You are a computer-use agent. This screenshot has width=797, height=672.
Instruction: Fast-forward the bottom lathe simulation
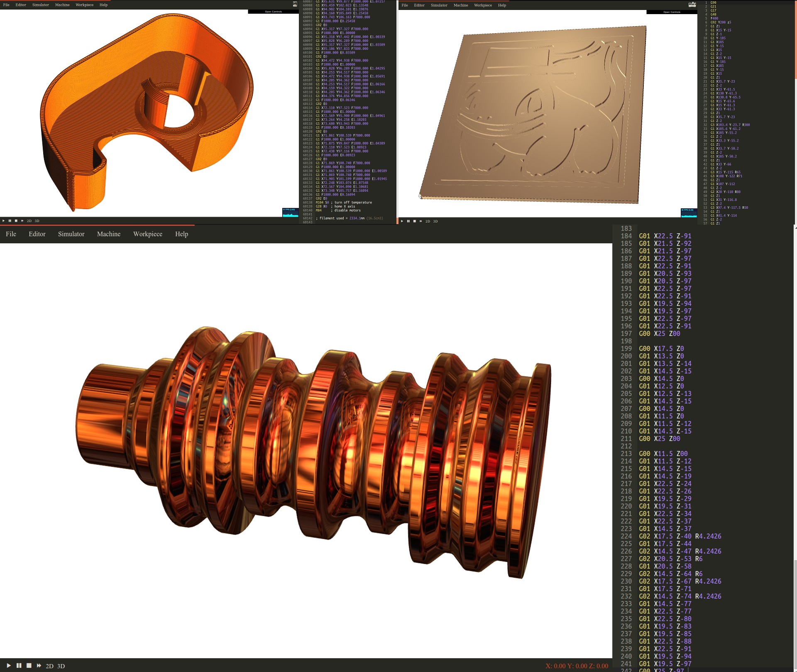pos(39,665)
